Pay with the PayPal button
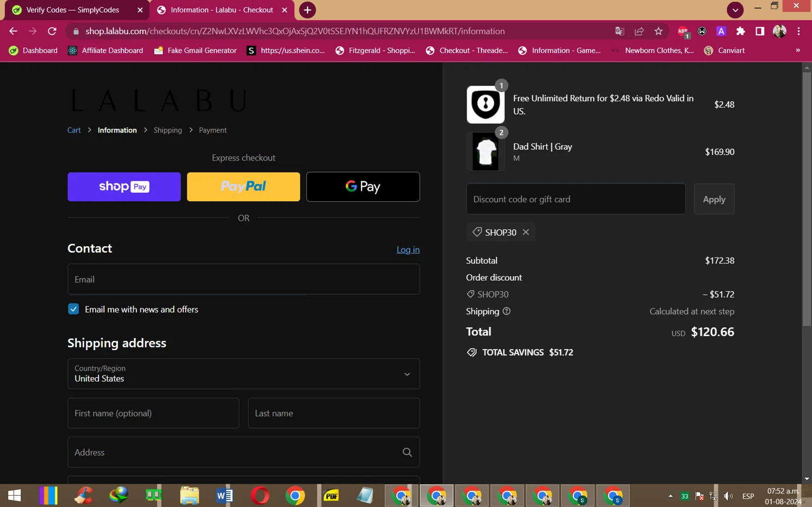 (x=244, y=187)
